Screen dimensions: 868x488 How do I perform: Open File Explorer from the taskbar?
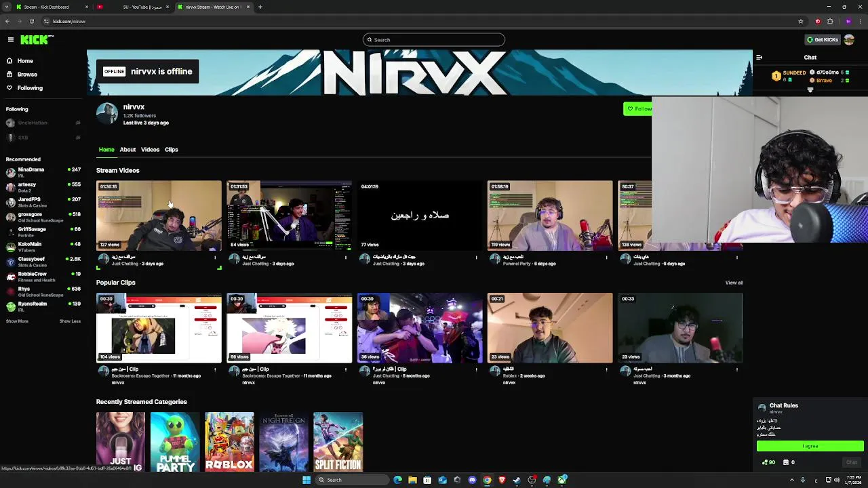[x=412, y=480]
